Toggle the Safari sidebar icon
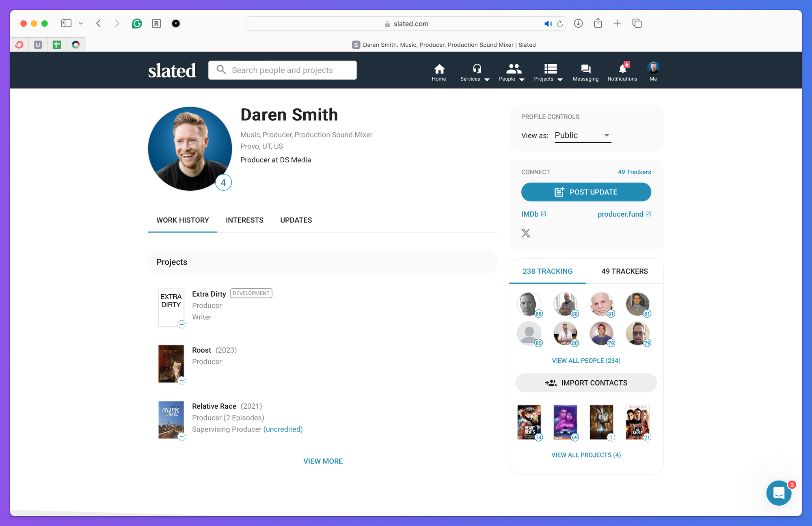 click(66, 23)
